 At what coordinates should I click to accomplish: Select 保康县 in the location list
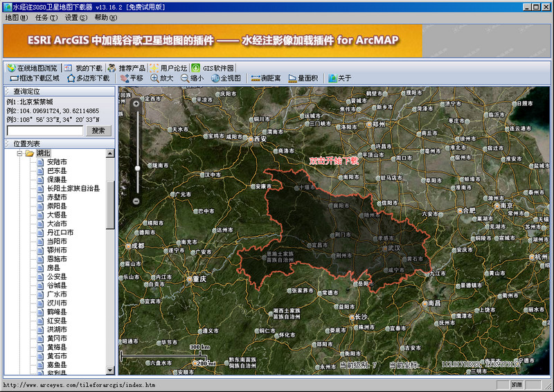57,179
